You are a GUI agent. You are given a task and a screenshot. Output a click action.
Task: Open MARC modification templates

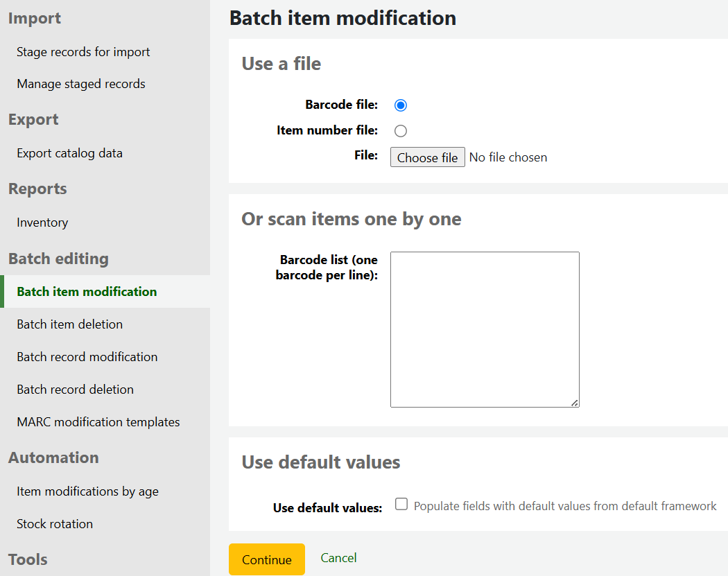[98, 422]
